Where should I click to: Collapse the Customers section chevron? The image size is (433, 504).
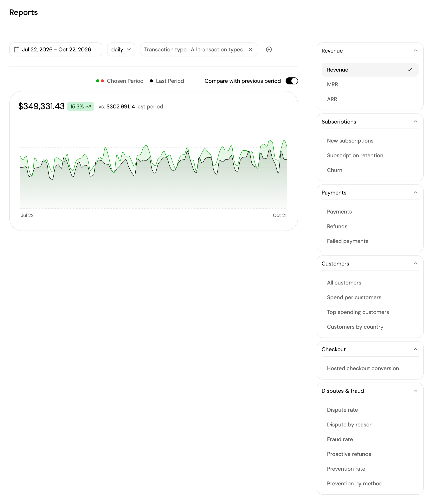click(x=415, y=264)
